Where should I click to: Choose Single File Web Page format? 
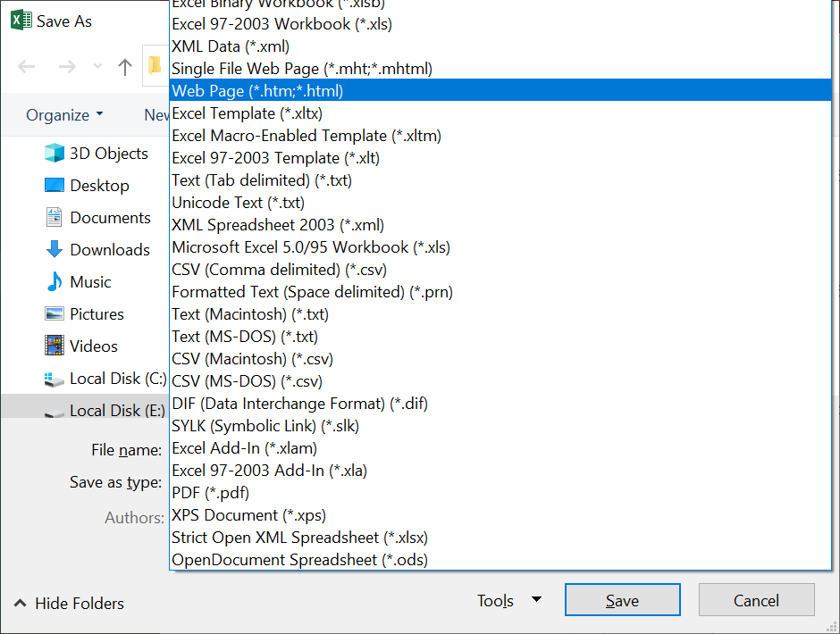[x=500, y=69]
